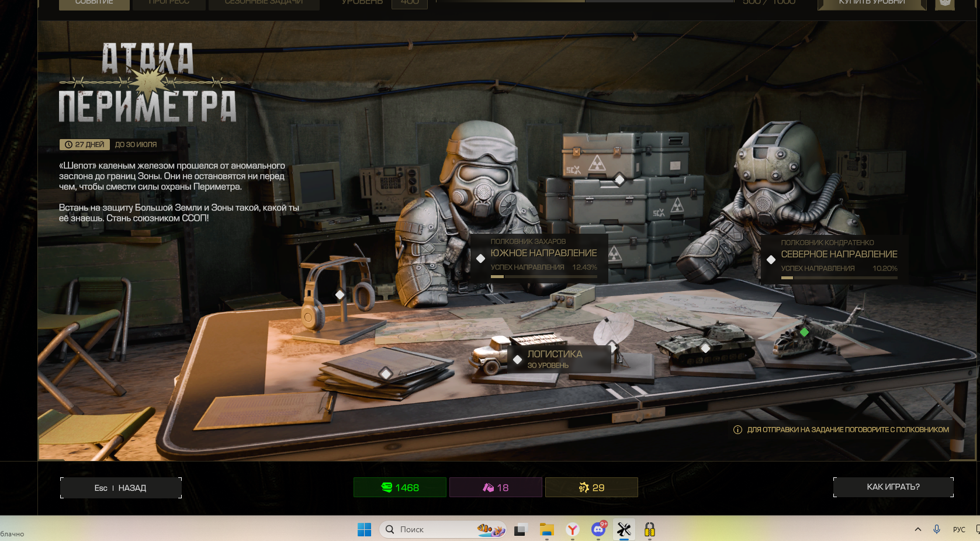Click the 27 ДНЕЙ timer badge
Viewport: 980px width, 541px height.
[85, 144]
